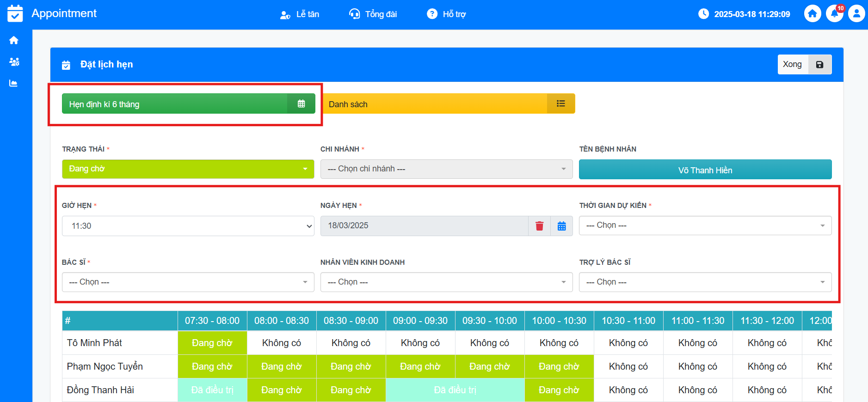Open date picker calendar icon for Ngày hẹn
868x402 pixels.
(561, 226)
